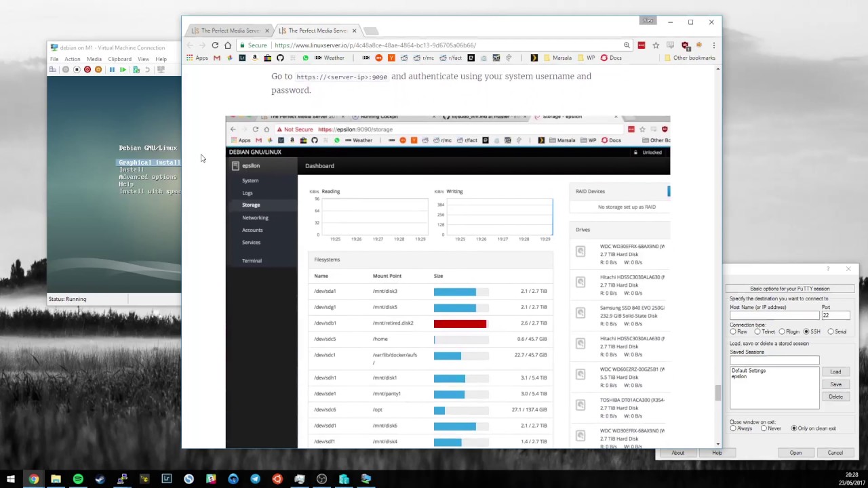Open the GitHub bookmark icon
This screenshot has height=488, width=868.
coord(280,58)
